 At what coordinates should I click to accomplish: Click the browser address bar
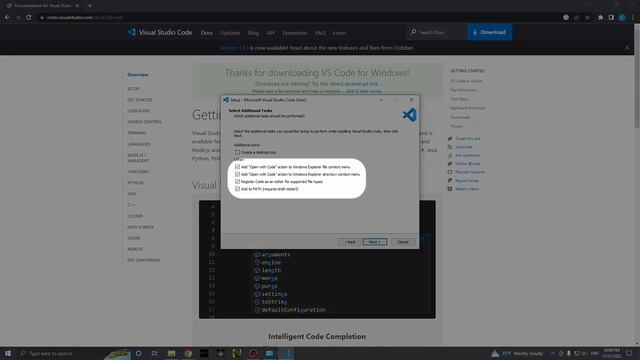(x=298, y=18)
